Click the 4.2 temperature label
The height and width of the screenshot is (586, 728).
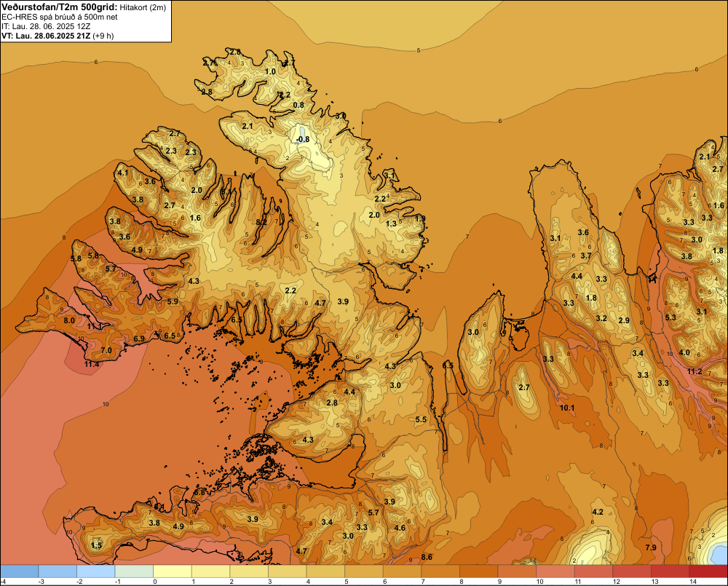click(598, 512)
